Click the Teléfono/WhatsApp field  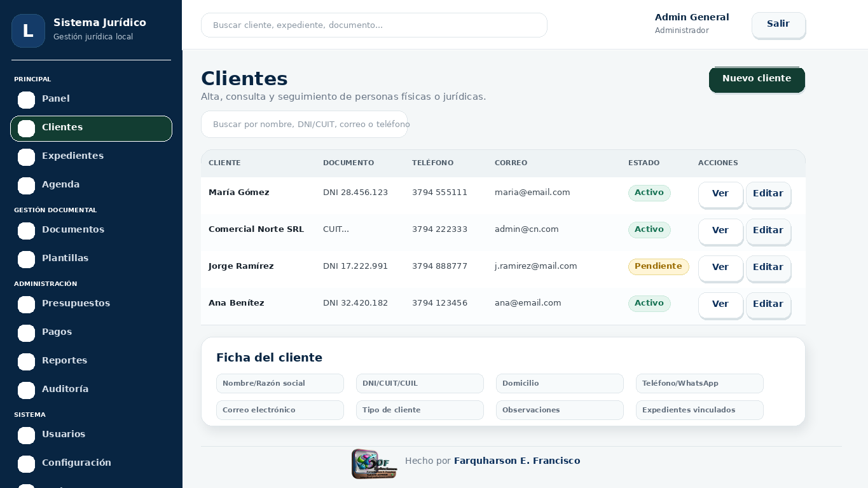699,383
